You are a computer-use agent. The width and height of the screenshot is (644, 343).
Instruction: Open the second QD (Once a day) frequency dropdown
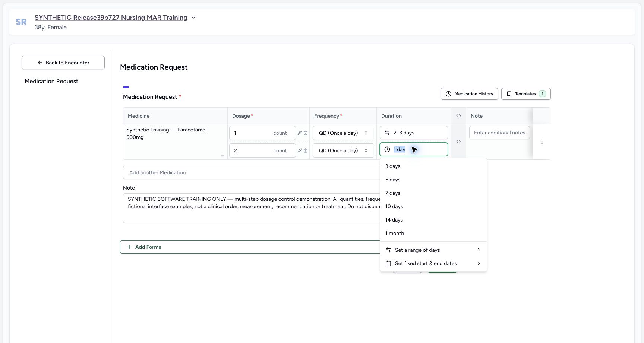tap(343, 150)
